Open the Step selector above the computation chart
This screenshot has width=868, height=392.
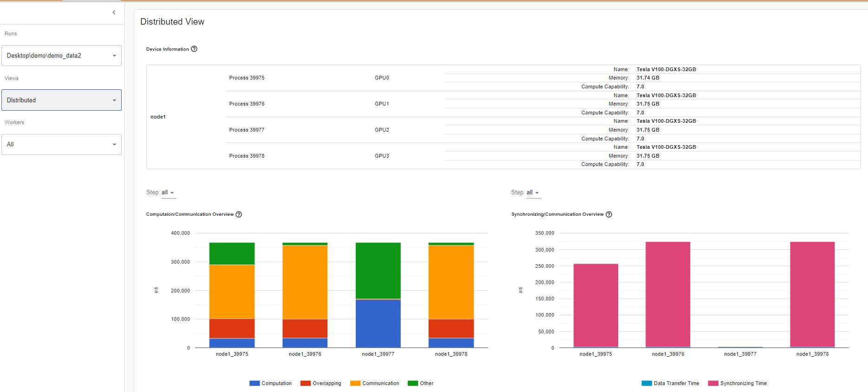(x=168, y=193)
